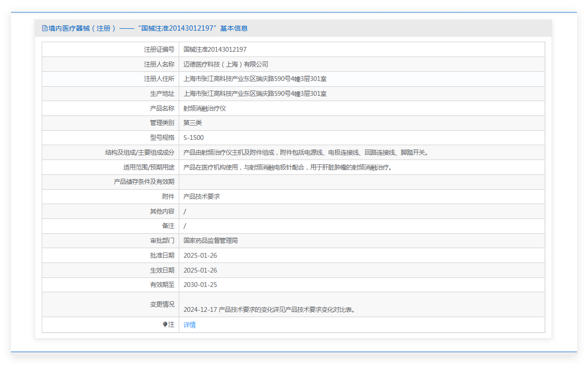Click the registrant name 迈德医疗科技（上海）有限公司

click(226, 64)
